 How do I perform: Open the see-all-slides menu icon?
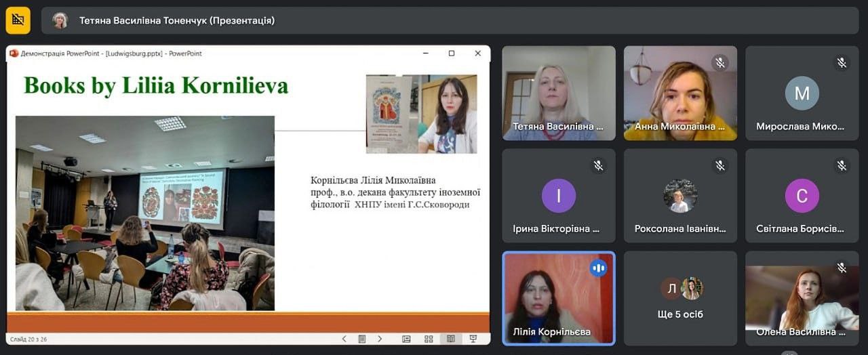(x=362, y=339)
